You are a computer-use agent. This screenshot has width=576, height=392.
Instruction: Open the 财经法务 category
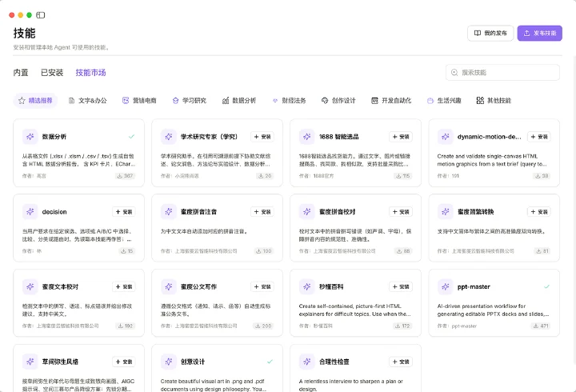[x=289, y=100]
